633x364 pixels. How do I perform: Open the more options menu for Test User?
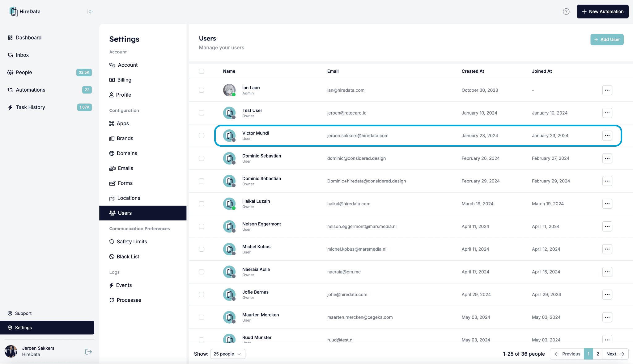coord(607,113)
